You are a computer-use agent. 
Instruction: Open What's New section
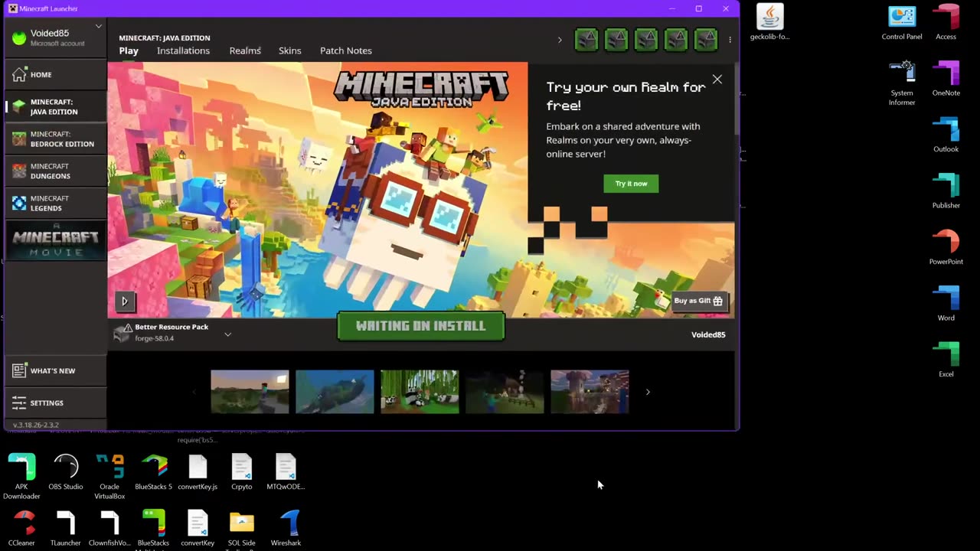55,370
